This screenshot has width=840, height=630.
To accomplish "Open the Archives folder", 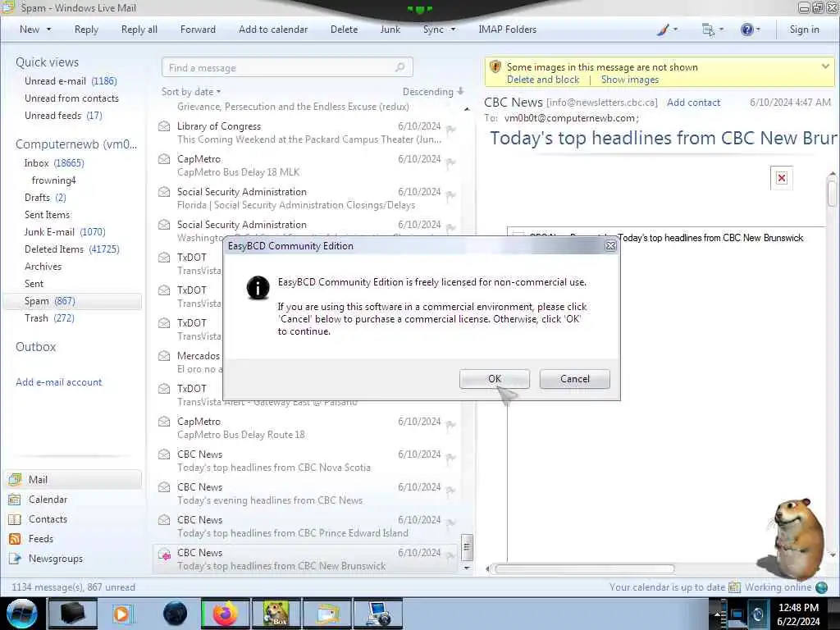I will pyautogui.click(x=43, y=267).
